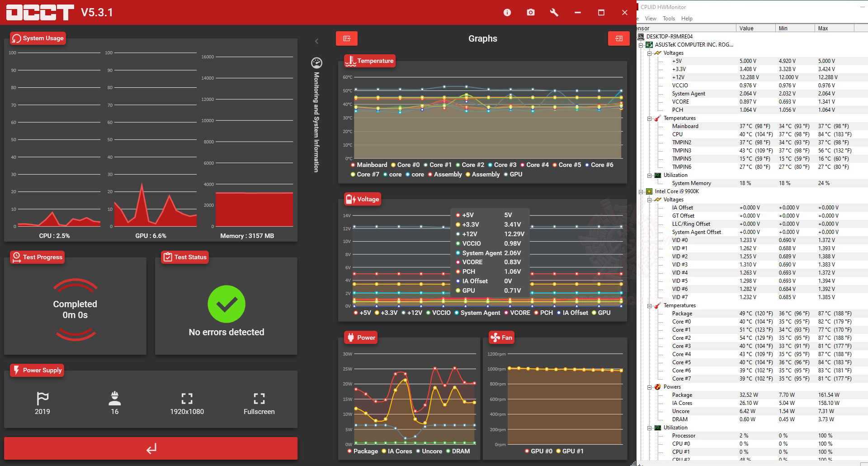This screenshot has width=868, height=466.
Task: Take a screenshot with the camera icon
Action: [531, 13]
